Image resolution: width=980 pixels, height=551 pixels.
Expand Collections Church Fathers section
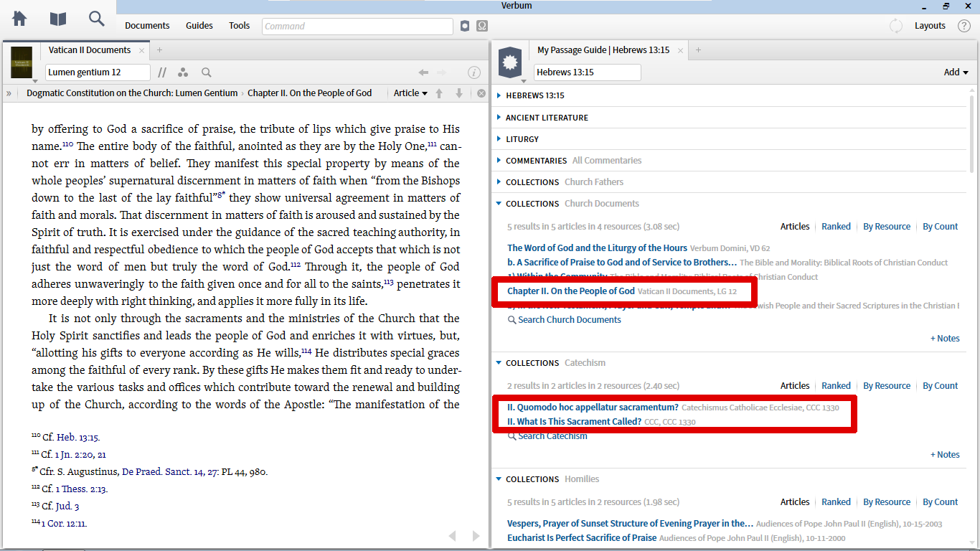click(499, 182)
